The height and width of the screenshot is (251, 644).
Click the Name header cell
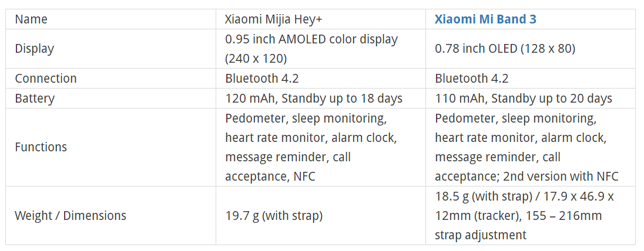point(31,19)
